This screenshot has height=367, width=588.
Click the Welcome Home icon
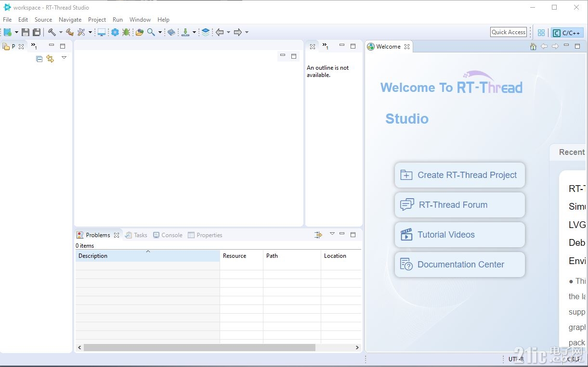[x=533, y=47]
